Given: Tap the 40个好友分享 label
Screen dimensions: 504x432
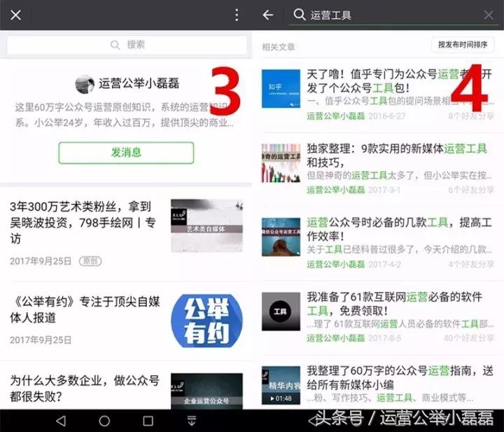Looking at the screenshot, I should tap(469, 338).
